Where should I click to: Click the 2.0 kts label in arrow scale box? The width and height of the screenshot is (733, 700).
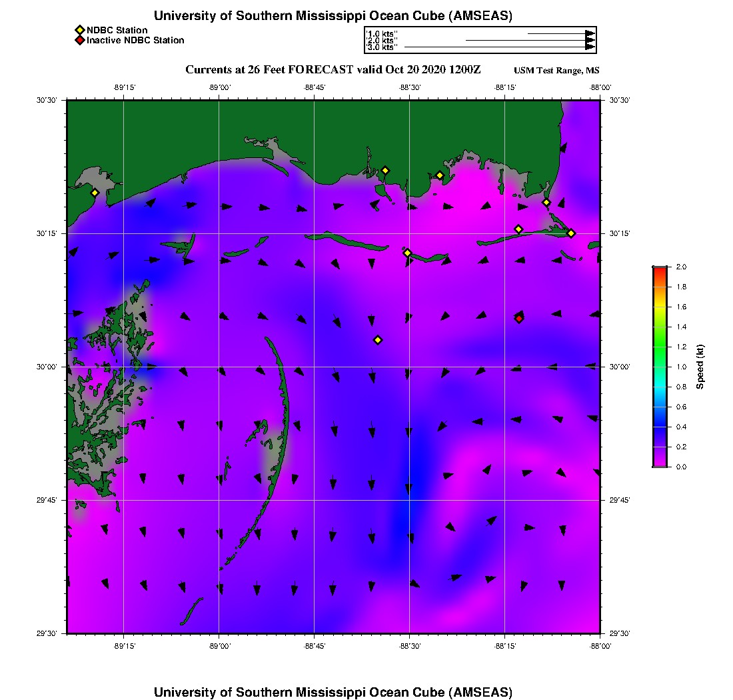point(382,41)
